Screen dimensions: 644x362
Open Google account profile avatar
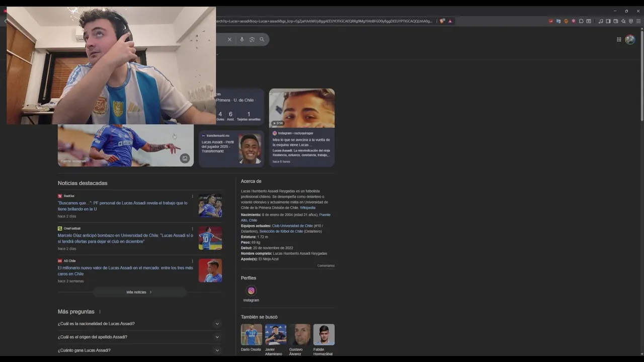pos(630,40)
